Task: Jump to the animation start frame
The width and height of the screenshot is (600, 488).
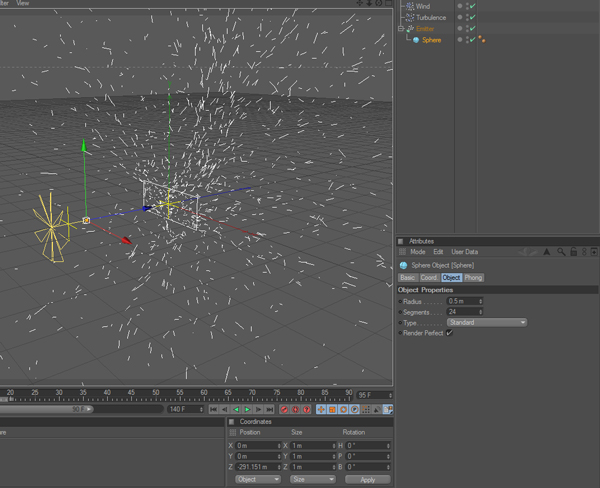Action: [x=214, y=409]
